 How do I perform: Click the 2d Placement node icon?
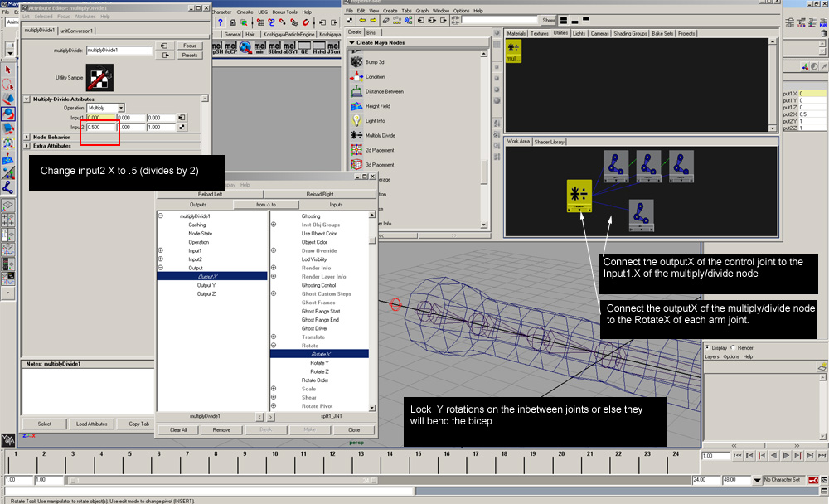click(356, 150)
